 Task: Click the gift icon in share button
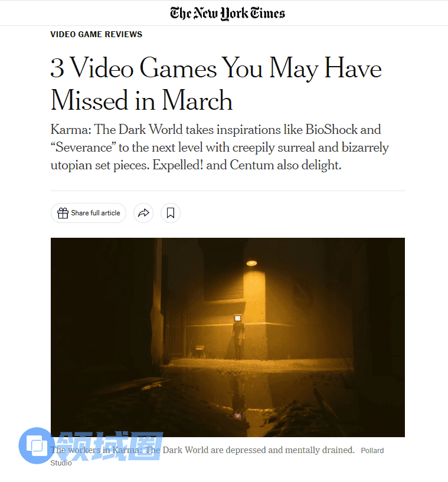(63, 213)
